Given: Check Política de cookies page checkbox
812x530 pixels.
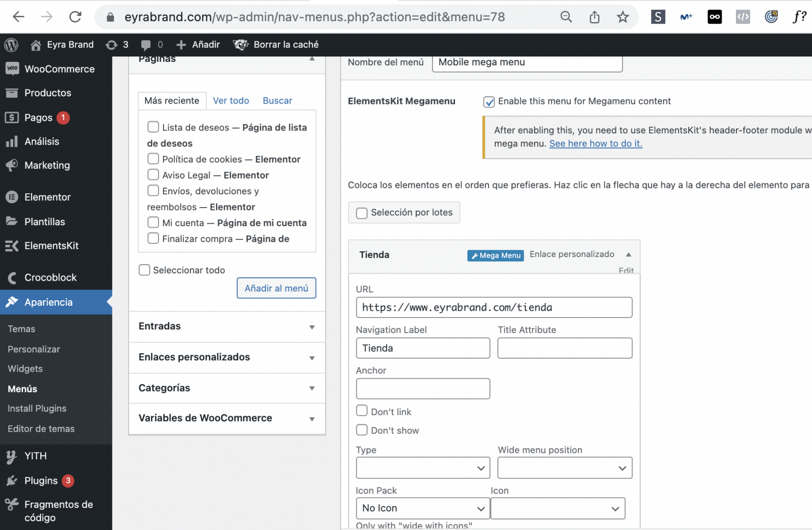Looking at the screenshot, I should (x=153, y=159).
